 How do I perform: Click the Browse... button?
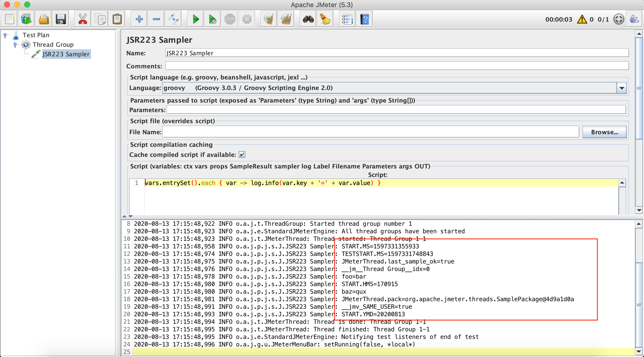tap(604, 132)
